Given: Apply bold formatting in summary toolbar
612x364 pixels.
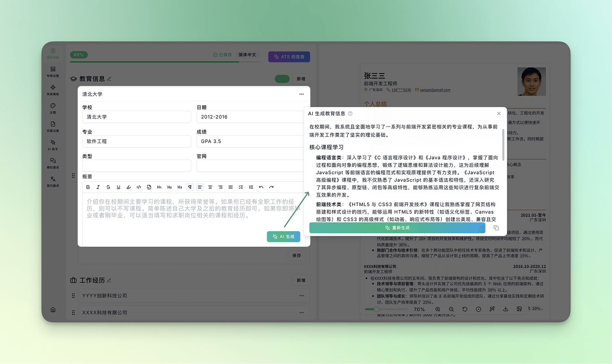Looking at the screenshot, I should tap(88, 187).
